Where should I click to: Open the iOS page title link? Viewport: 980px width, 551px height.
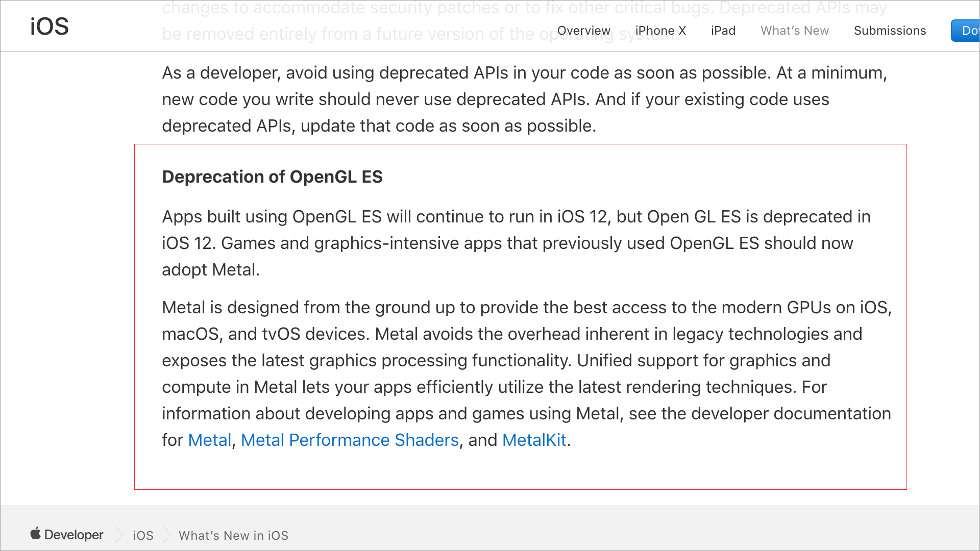[49, 27]
